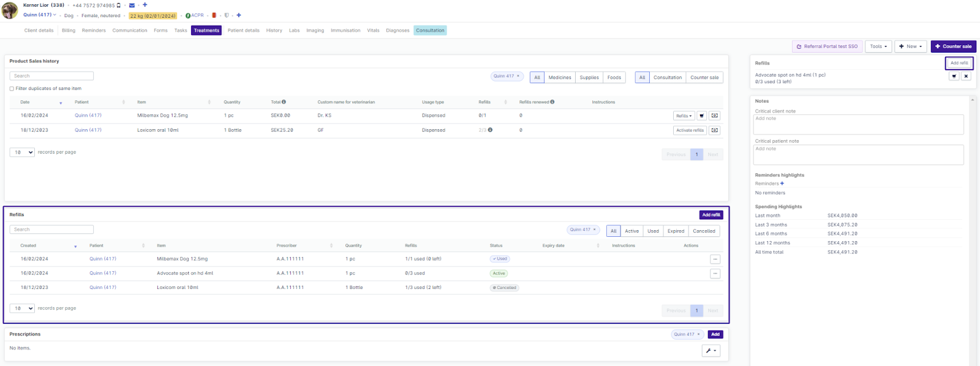980x366 pixels.
Task: Show only Active refills filter
Action: [x=631, y=231]
